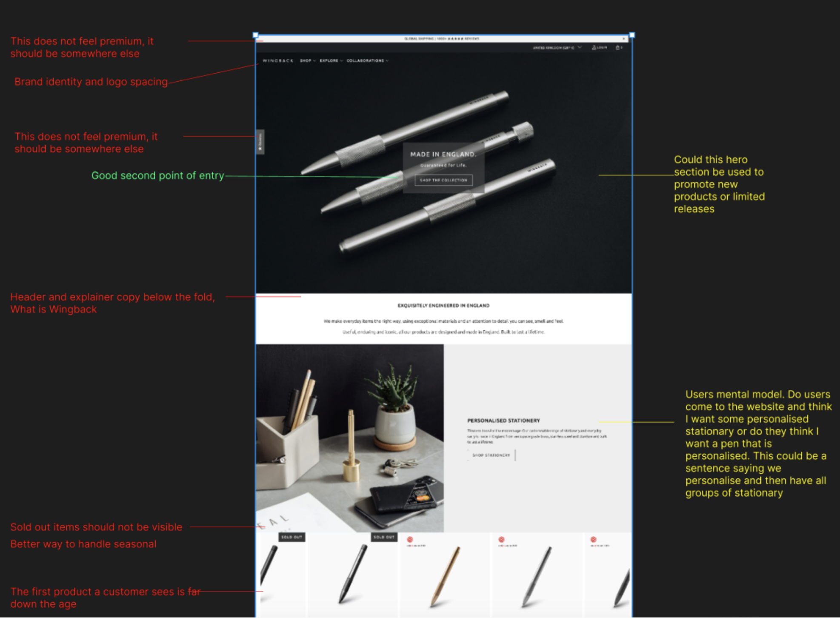Select the top-left frame resize handle
The image size is (840, 618).
(255, 35)
